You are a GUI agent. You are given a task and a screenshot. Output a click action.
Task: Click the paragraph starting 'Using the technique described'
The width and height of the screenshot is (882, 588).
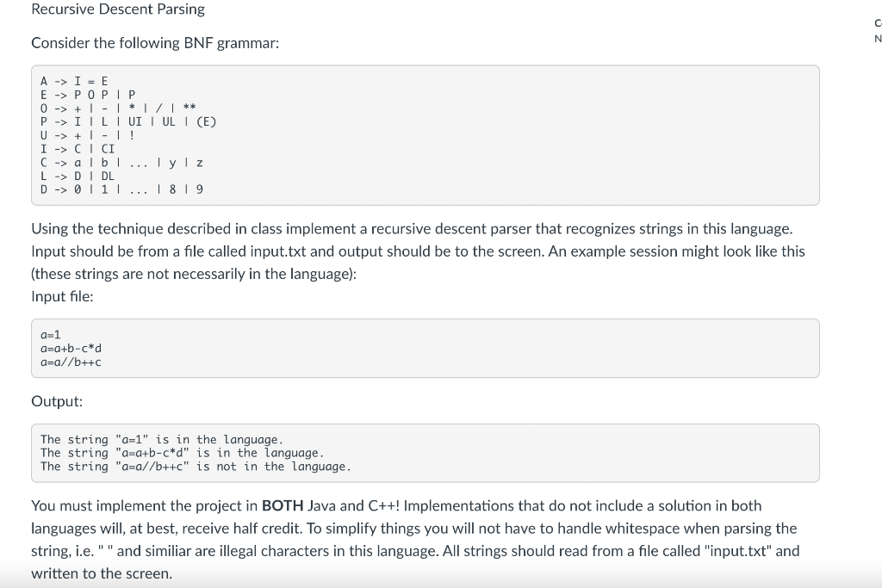(418, 251)
